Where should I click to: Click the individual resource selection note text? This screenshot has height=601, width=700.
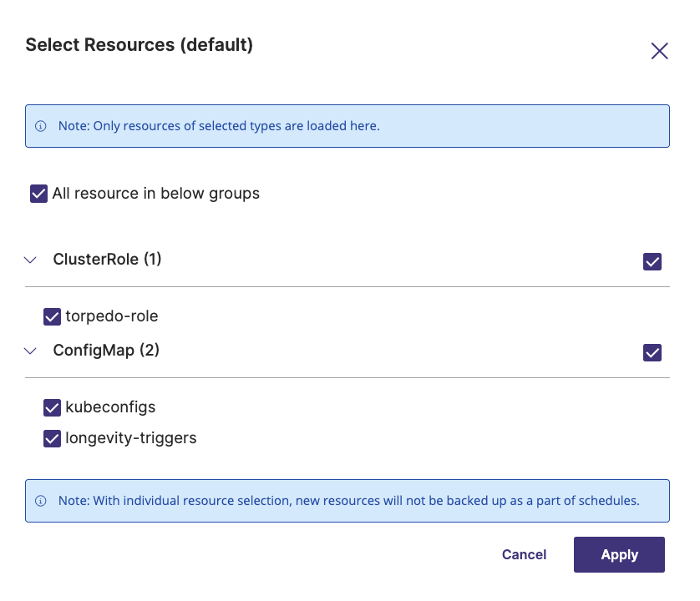[348, 502]
